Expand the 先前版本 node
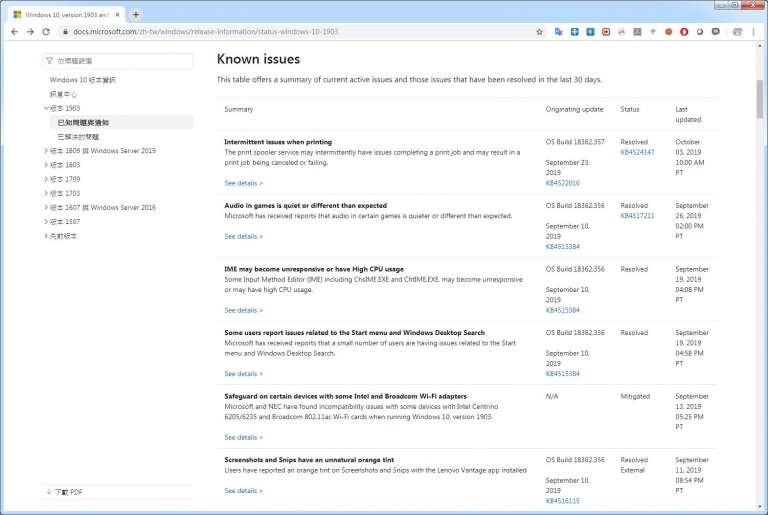The height and width of the screenshot is (515, 768). pyautogui.click(x=46, y=236)
